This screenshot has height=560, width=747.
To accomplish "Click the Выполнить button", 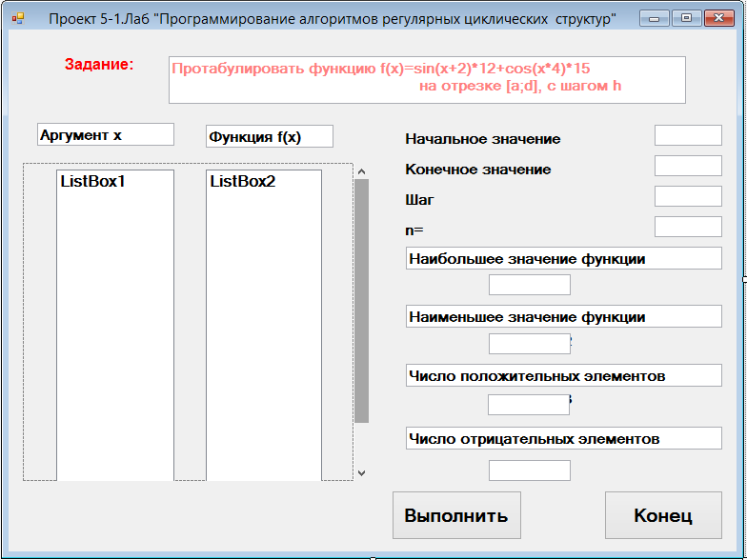I will (x=456, y=515).
